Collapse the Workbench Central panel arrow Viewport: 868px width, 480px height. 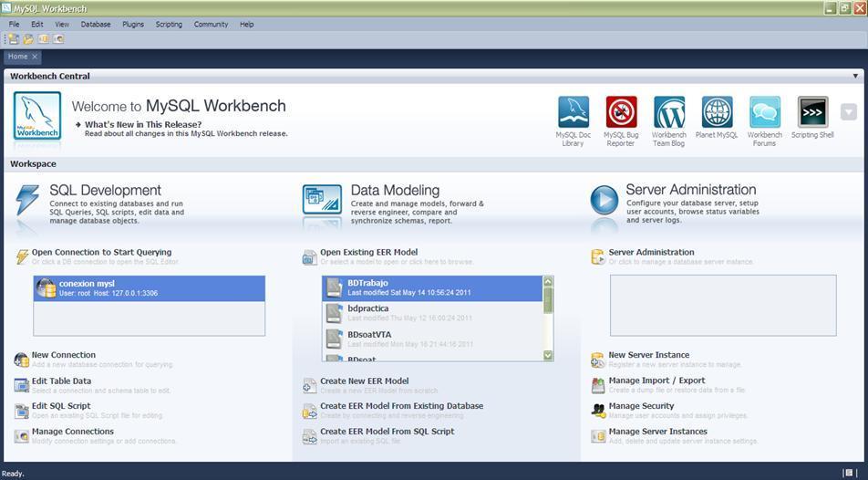click(854, 77)
